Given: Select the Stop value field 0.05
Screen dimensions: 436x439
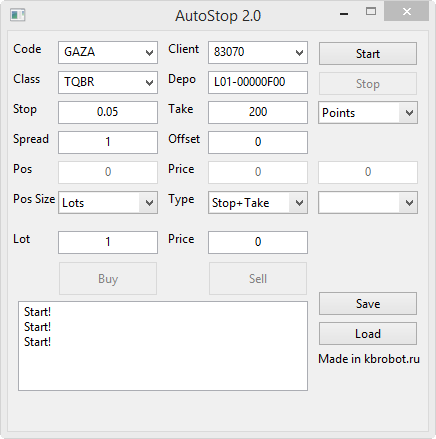Looking at the screenshot, I should tap(108, 112).
